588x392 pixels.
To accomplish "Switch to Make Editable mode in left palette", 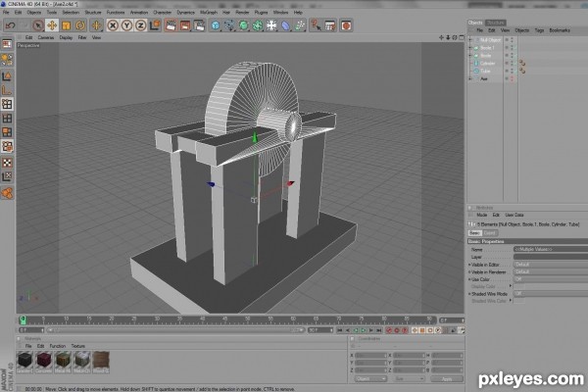I will pyautogui.click(x=7, y=44).
